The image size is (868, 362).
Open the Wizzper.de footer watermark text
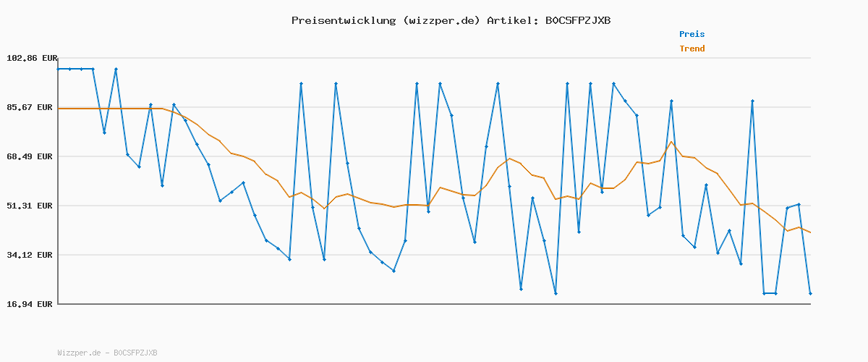pos(79,353)
